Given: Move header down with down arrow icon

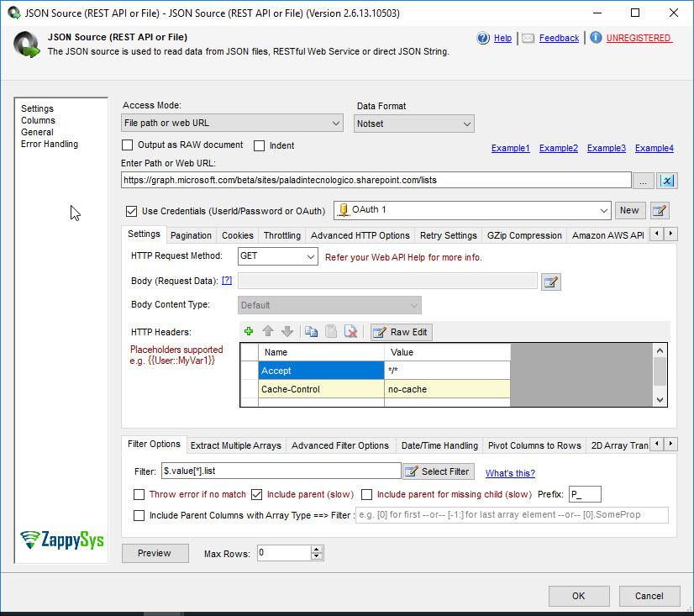Looking at the screenshot, I should pyautogui.click(x=287, y=331).
